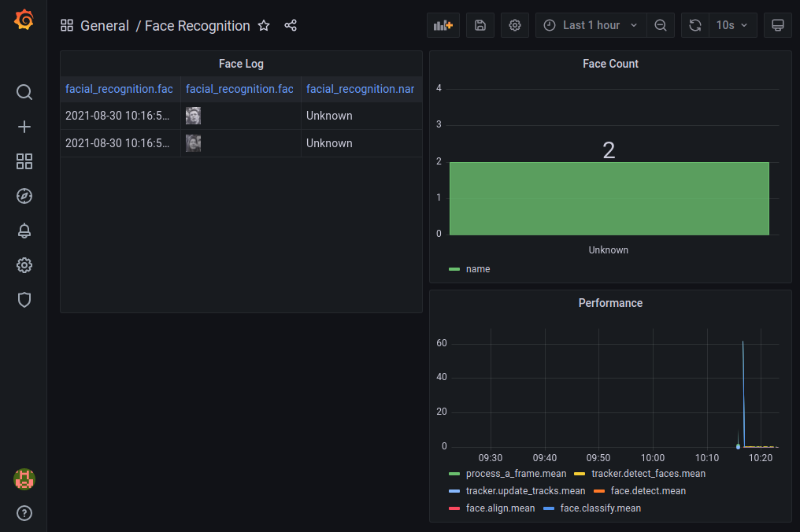
Task: Click the face.align.mean red color swatch
Action: pos(454,509)
